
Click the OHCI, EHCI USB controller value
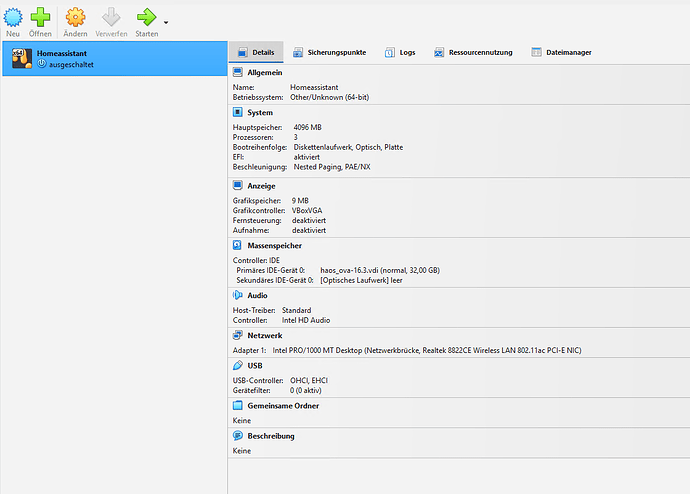click(308, 381)
